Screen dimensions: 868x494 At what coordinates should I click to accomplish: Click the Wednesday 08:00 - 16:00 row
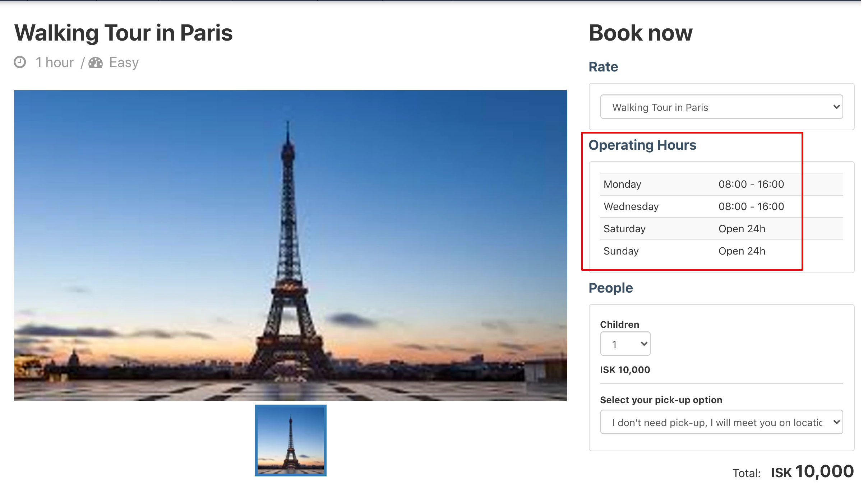click(x=721, y=206)
